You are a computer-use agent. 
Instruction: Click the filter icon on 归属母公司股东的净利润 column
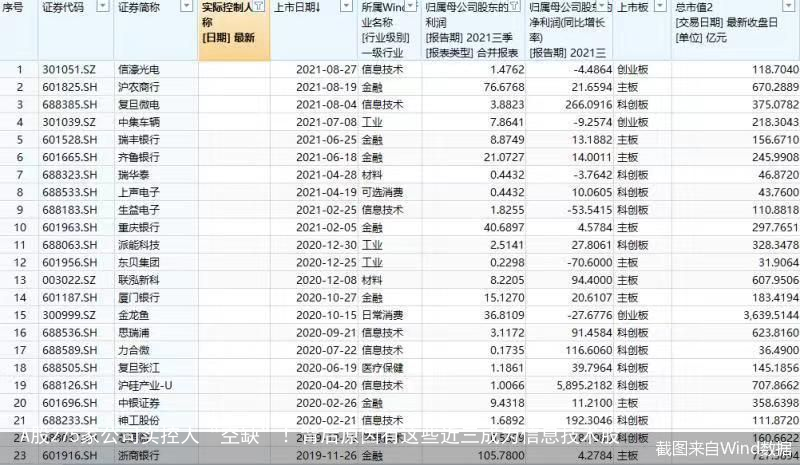coord(515,7)
